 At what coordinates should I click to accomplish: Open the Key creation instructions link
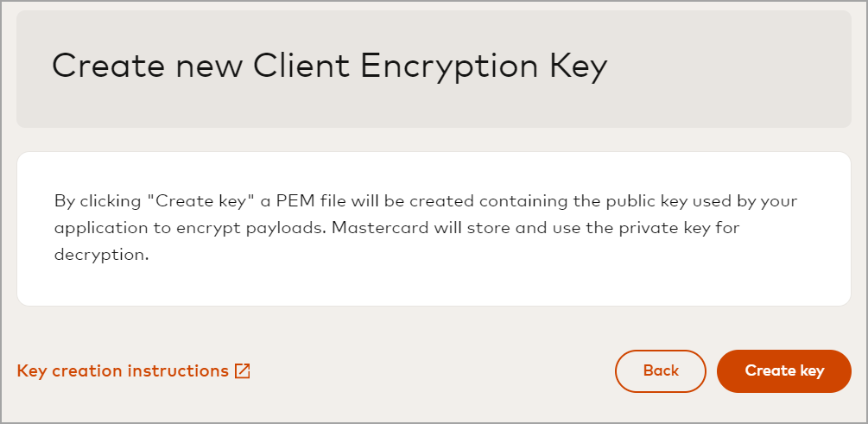pyautogui.click(x=123, y=371)
